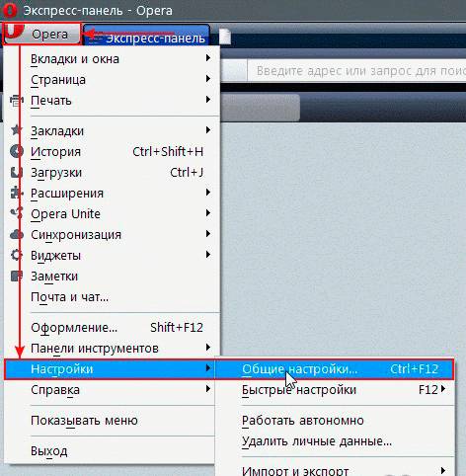Viewport: 466px width, 476px height.
Task: Open the Страница menu item
Action: pyautogui.click(x=112, y=80)
